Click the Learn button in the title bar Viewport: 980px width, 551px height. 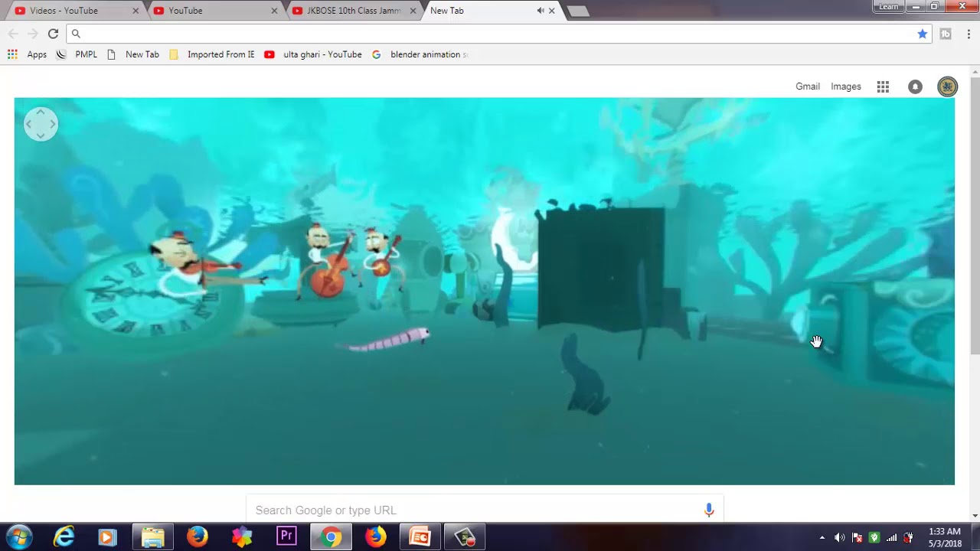coord(889,7)
